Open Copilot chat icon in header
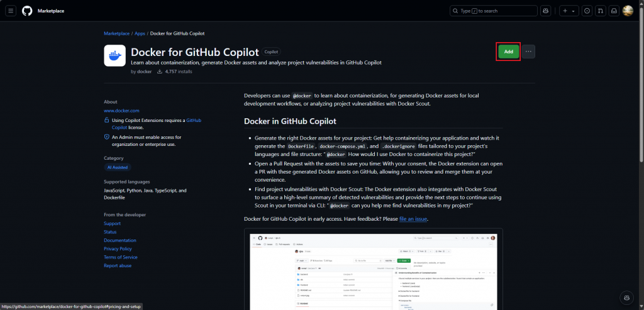Image resolution: width=644 pixels, height=310 pixels. point(545,11)
